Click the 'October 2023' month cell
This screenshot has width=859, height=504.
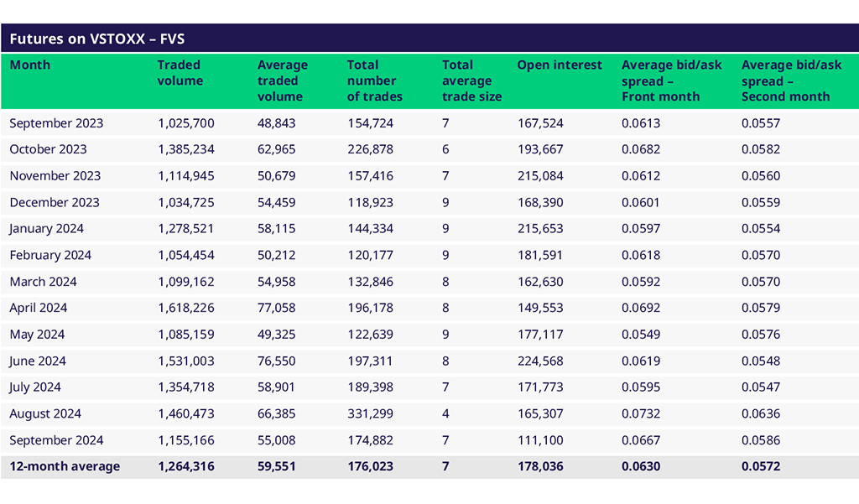tap(50, 149)
